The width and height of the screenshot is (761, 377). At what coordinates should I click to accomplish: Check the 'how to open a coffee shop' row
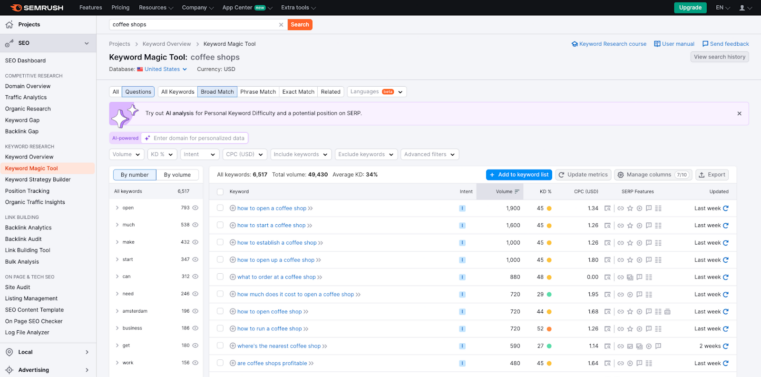(x=220, y=208)
